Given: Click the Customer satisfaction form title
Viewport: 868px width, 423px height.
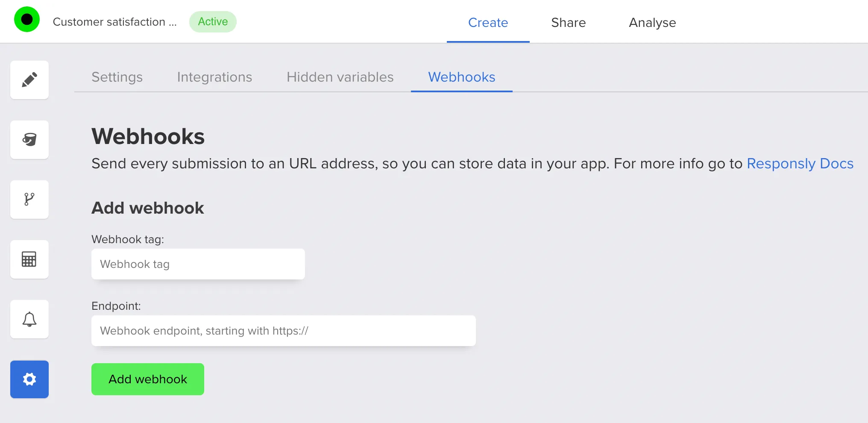Looking at the screenshot, I should 114,22.
